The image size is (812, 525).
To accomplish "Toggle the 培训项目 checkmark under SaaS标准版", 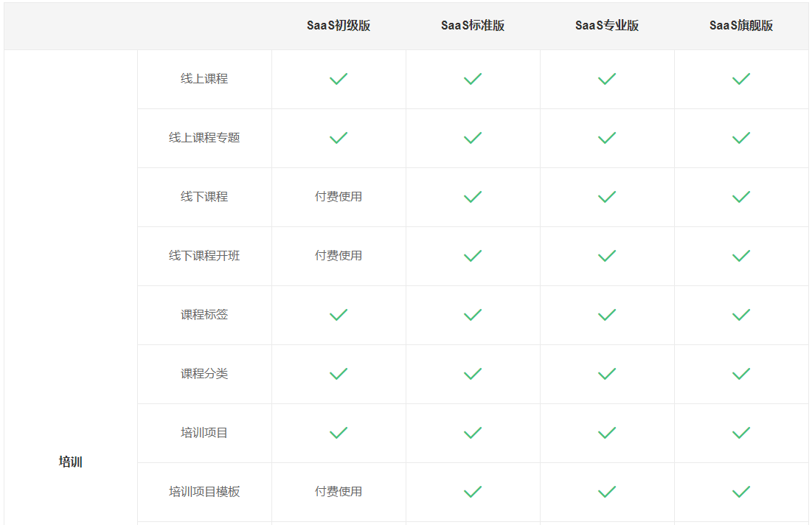I will pos(473,433).
